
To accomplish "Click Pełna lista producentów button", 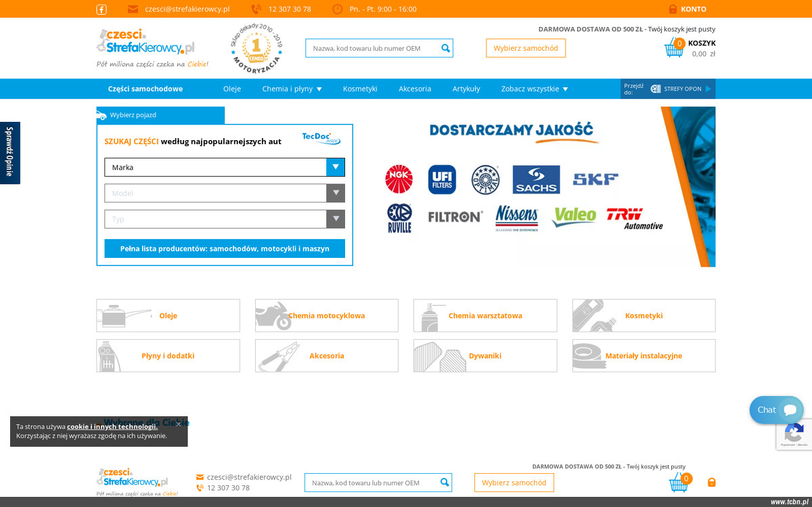I will [x=225, y=248].
